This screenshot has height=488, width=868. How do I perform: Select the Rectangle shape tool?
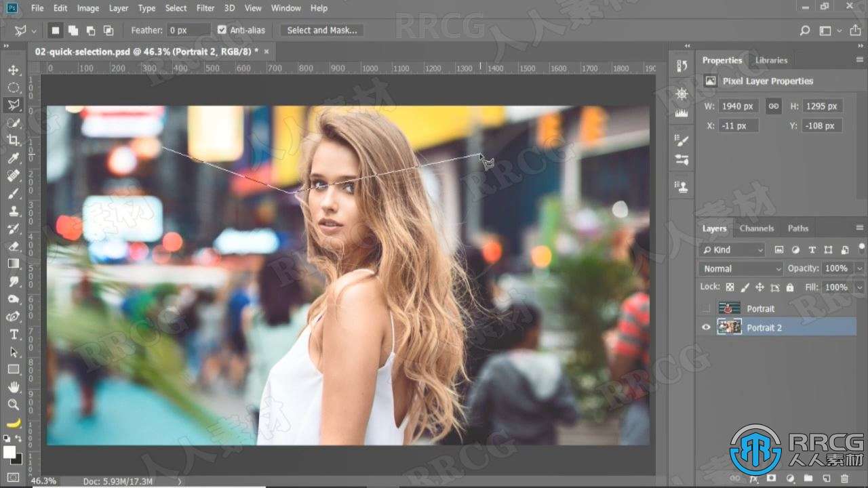point(14,369)
